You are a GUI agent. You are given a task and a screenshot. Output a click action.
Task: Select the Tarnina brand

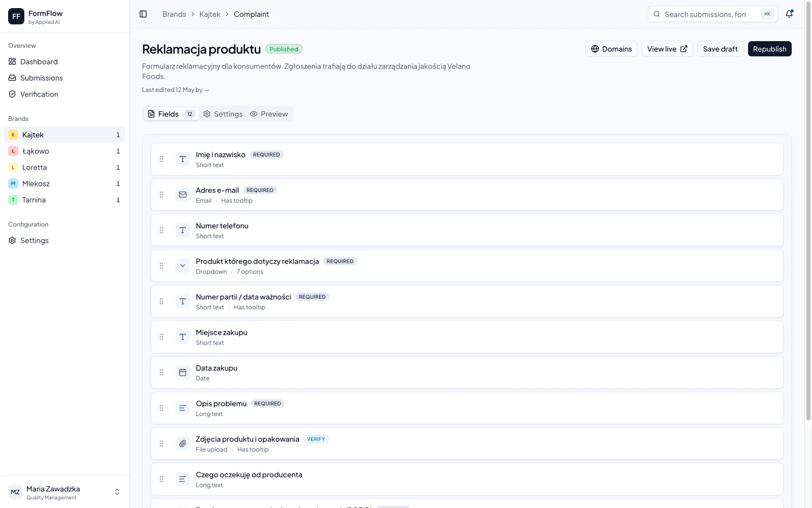[x=64, y=200]
